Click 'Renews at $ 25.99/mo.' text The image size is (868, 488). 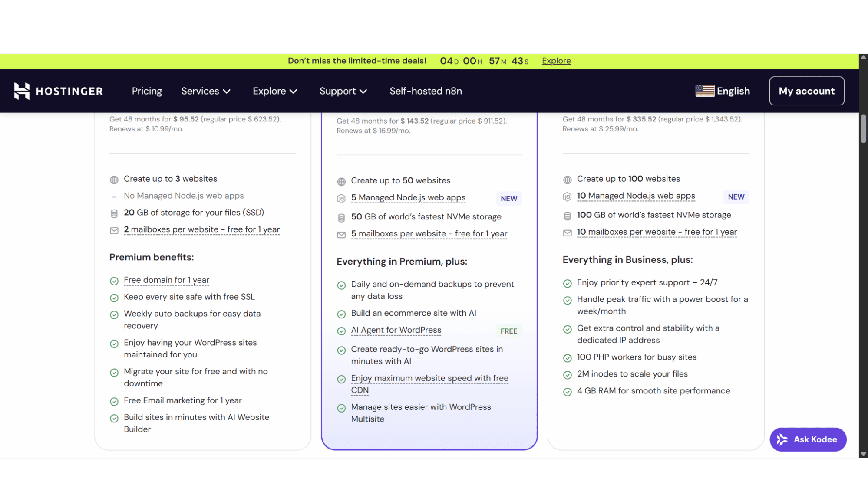(600, 129)
